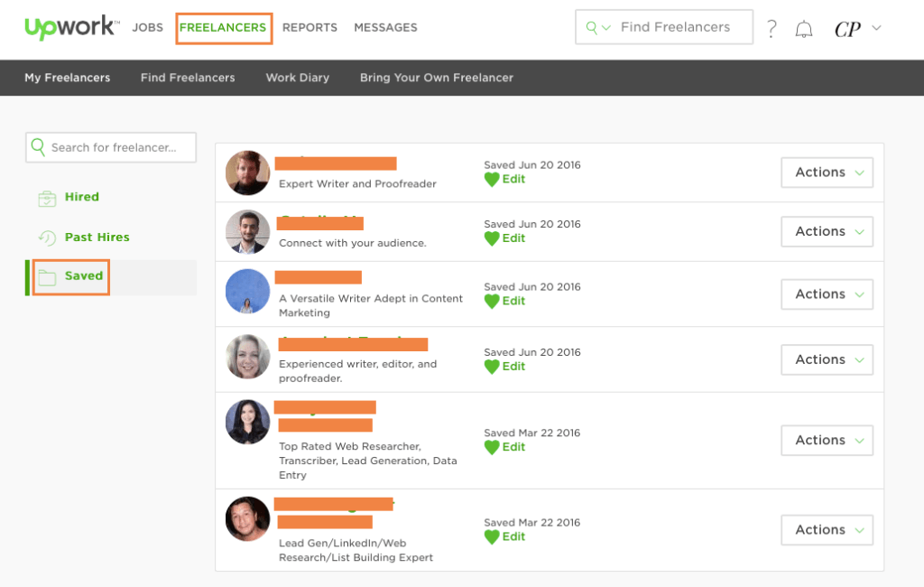Image resolution: width=924 pixels, height=587 pixels.
Task: Open Bring Your Own Freelancer tab
Action: (x=437, y=78)
